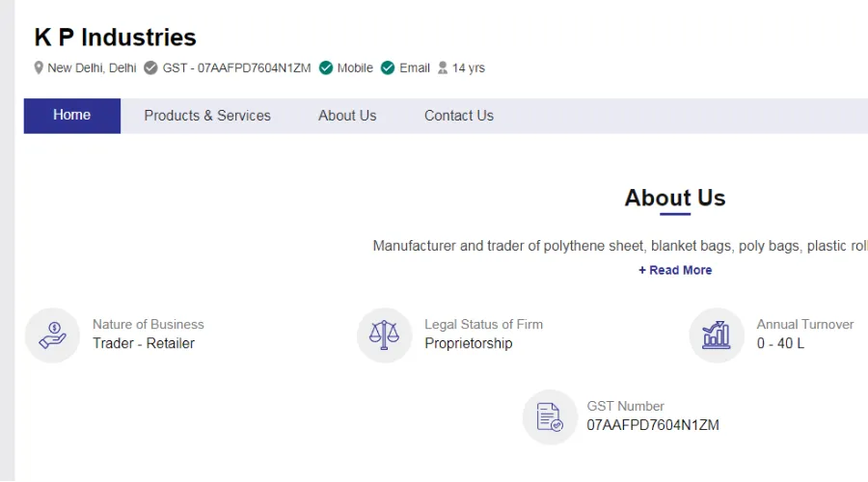The width and height of the screenshot is (868, 482).
Task: Click the About Us section heading
Action: click(x=675, y=199)
